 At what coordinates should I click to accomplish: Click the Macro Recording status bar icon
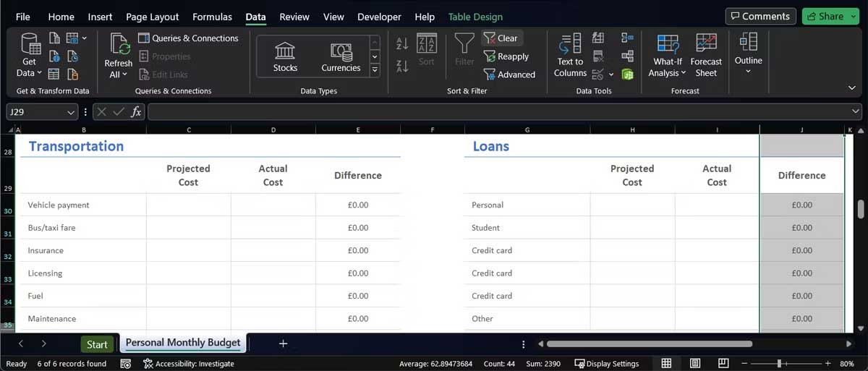pos(126,364)
